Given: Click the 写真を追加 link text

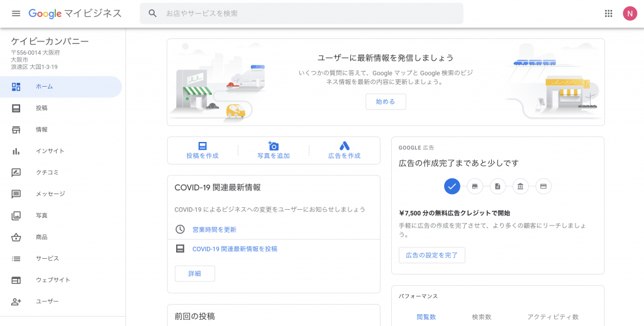Looking at the screenshot, I should pyautogui.click(x=274, y=156).
